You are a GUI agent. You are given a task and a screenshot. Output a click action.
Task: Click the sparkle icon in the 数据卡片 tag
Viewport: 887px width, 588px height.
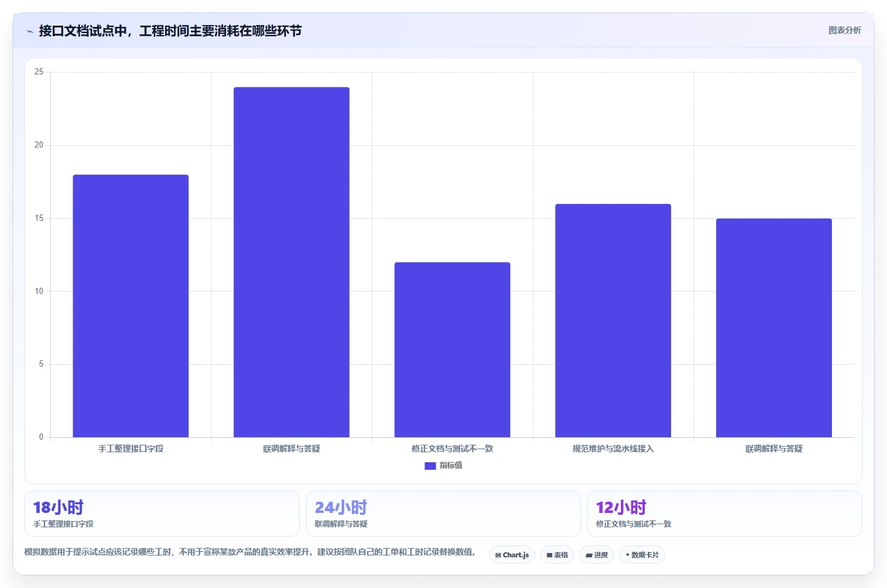[628, 555]
